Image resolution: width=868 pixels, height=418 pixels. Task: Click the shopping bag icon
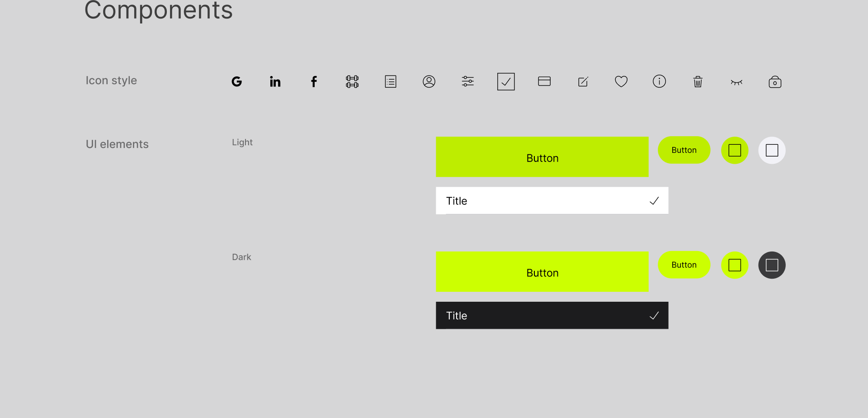pyautogui.click(x=775, y=82)
